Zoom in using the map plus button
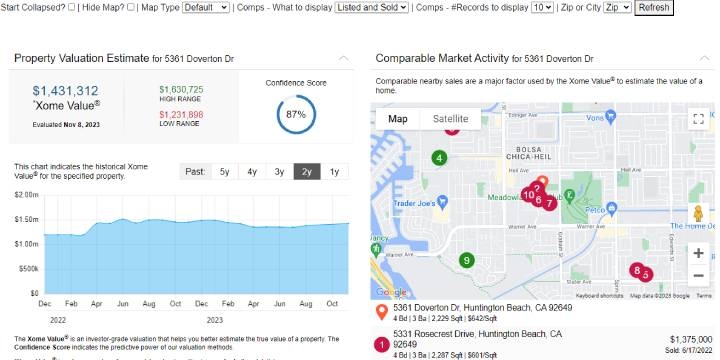 tap(698, 253)
